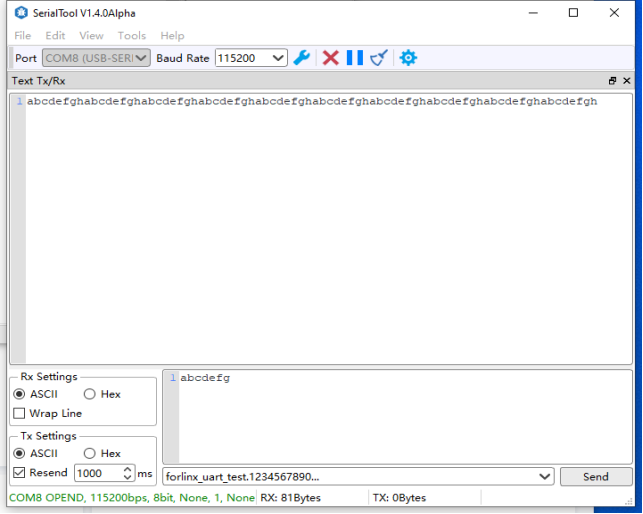Open settings via the blue gear icon
The image size is (643, 514).
(x=408, y=58)
